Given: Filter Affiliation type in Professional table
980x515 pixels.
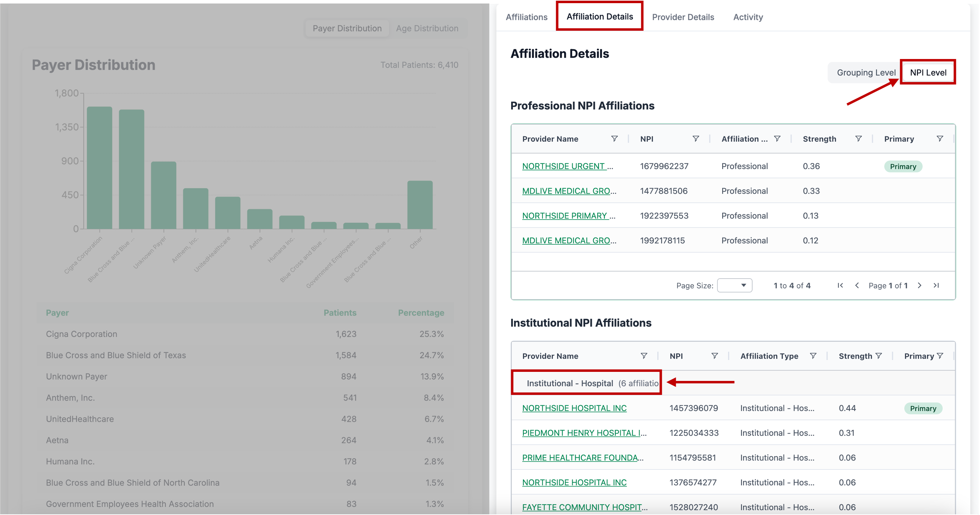Looking at the screenshot, I should tap(777, 139).
